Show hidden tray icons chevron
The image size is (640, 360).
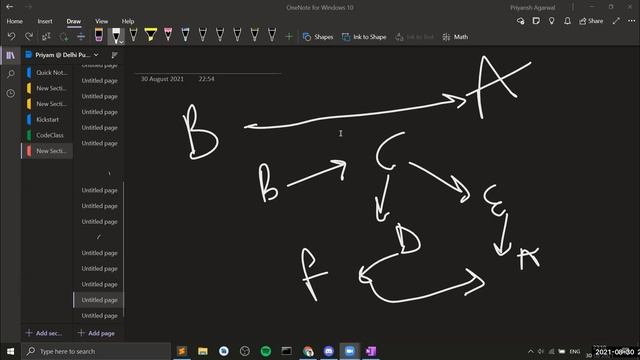click(x=531, y=351)
